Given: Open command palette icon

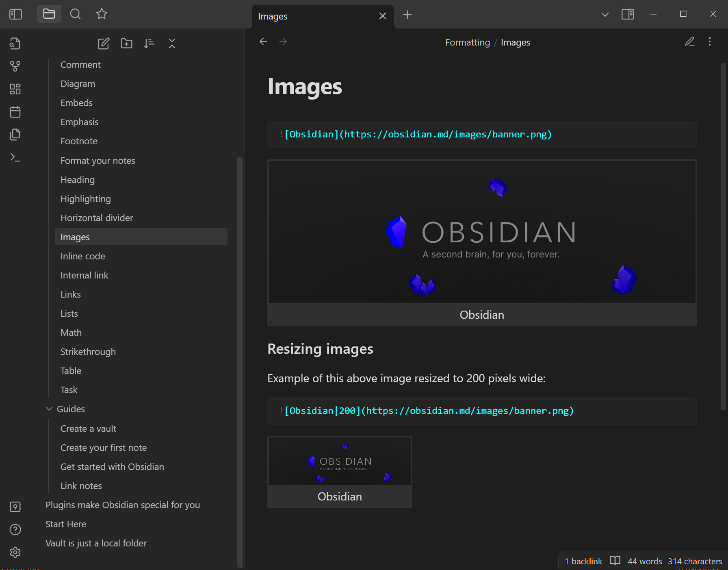Looking at the screenshot, I should point(15,157).
